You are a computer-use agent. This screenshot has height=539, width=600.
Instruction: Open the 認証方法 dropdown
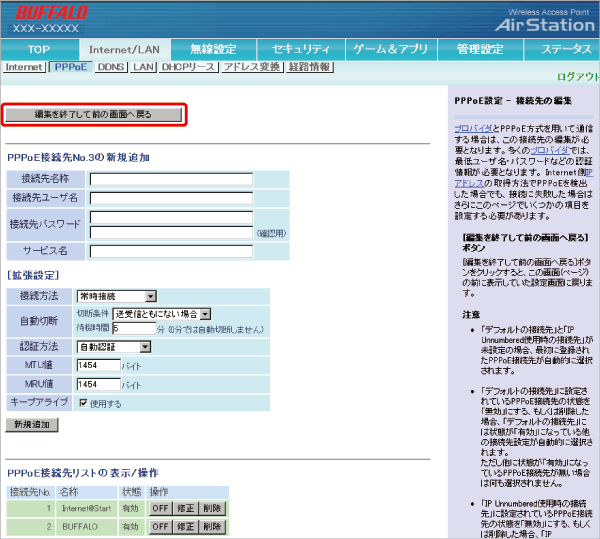(x=114, y=346)
